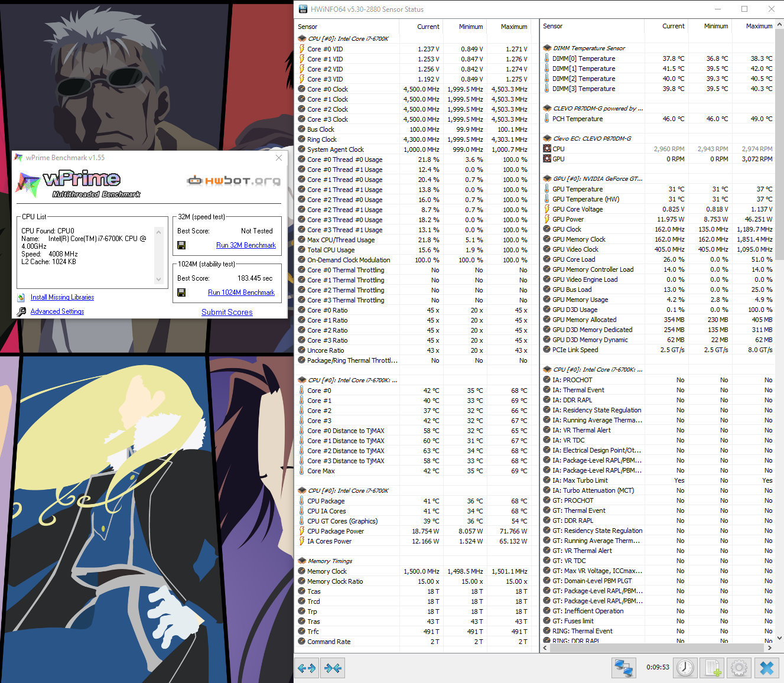
Task: Select the Memory Timings group header
Action: point(325,561)
